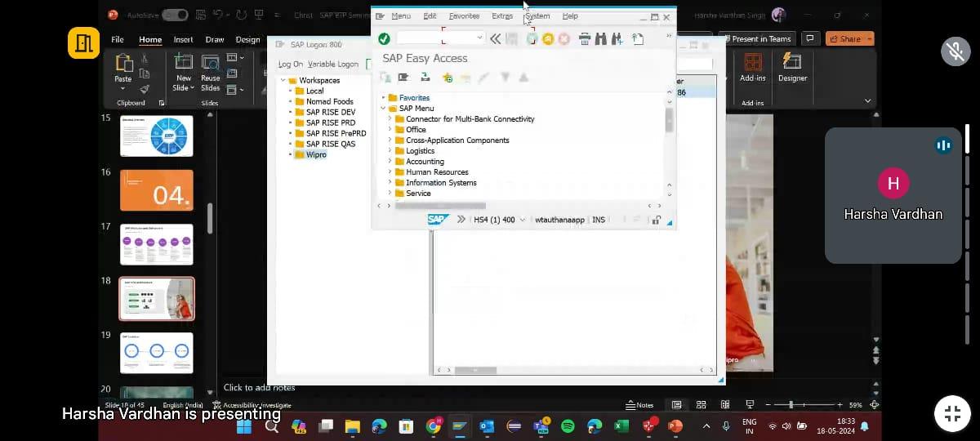
Task: Select slide 17 thumbnail
Action: coord(157,244)
